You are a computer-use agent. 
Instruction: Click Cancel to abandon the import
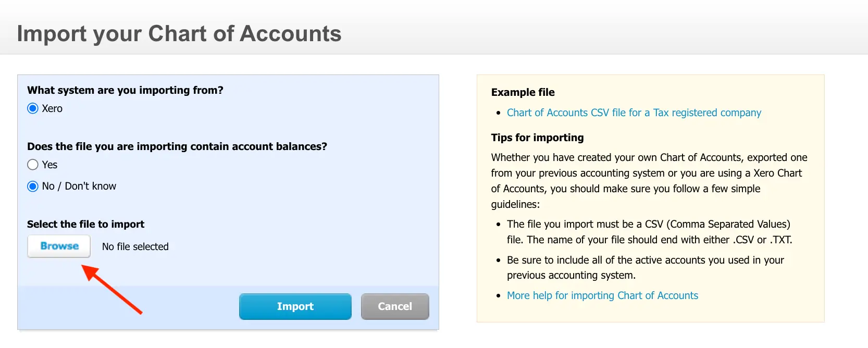[x=394, y=306]
